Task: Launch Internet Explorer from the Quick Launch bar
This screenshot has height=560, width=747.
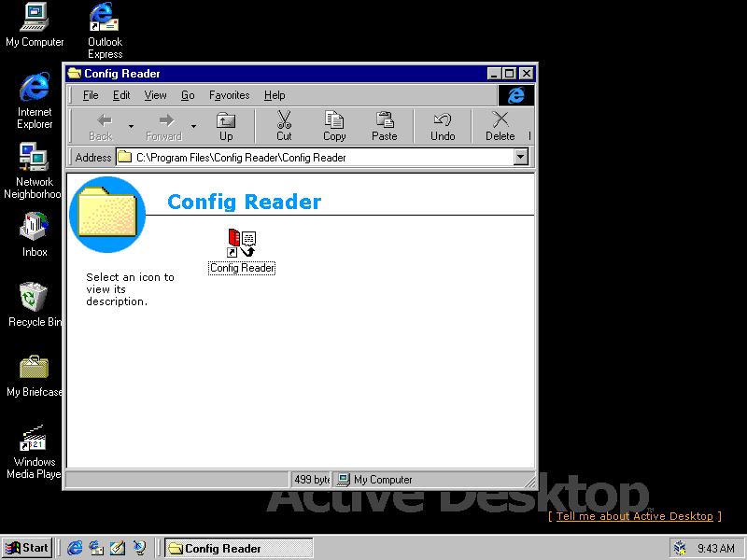Action: [75, 548]
